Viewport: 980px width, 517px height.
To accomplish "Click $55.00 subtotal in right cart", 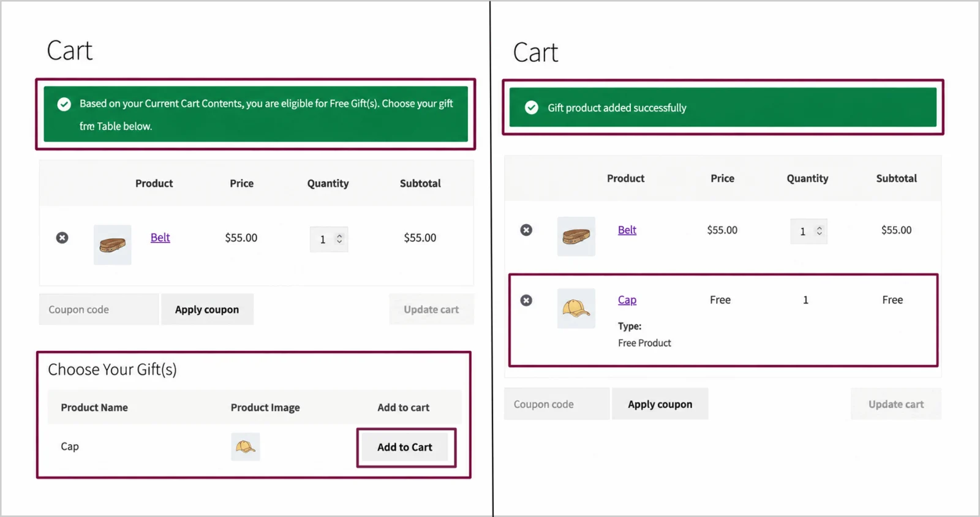I will [896, 230].
